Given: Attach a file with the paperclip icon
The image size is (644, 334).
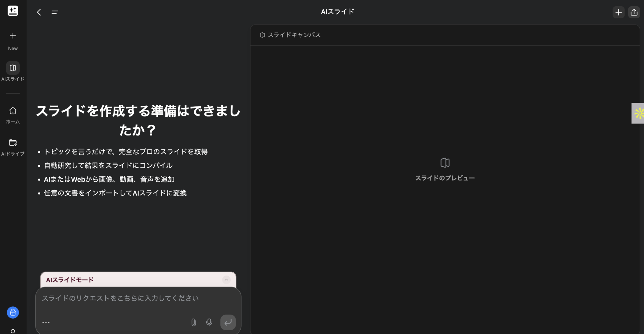Looking at the screenshot, I should pyautogui.click(x=193, y=322).
